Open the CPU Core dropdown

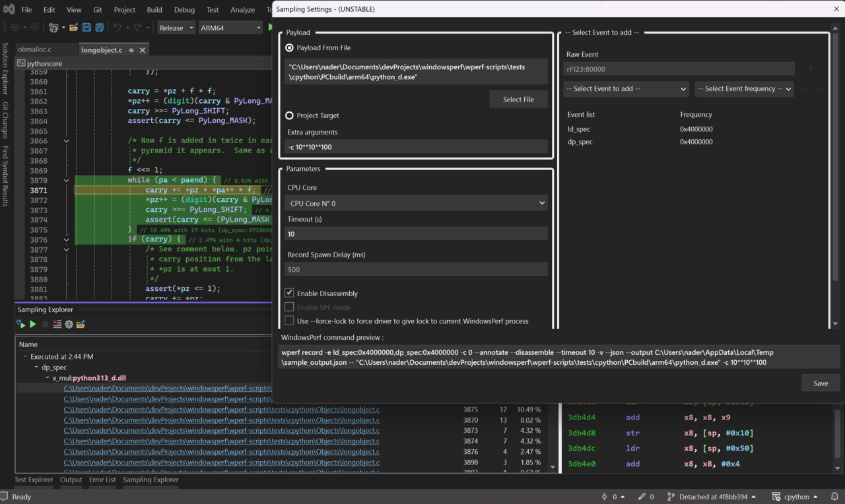[x=416, y=203]
